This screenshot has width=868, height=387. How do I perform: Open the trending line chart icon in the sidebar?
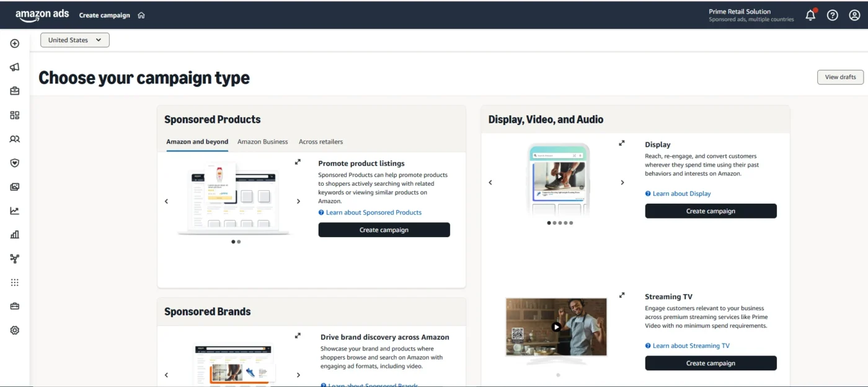(x=15, y=211)
